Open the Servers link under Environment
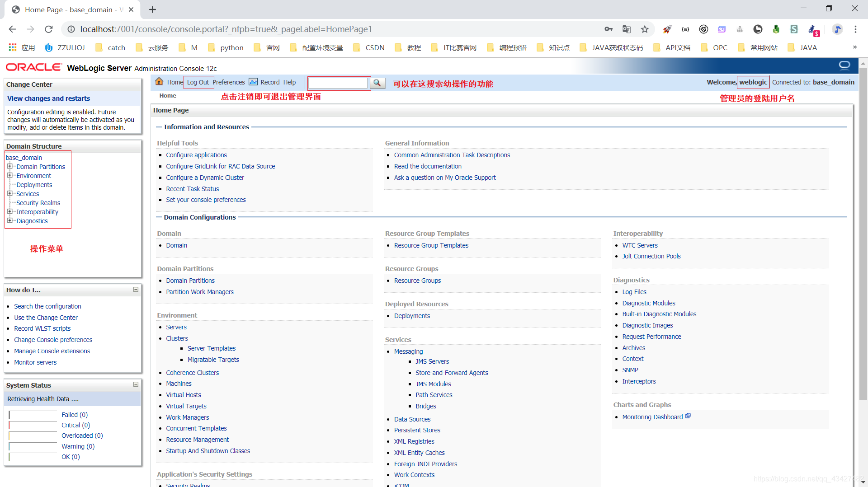 point(176,327)
